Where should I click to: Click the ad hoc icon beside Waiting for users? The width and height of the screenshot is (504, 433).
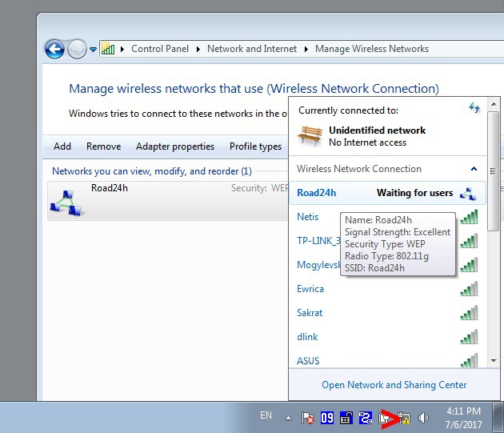[x=468, y=193]
